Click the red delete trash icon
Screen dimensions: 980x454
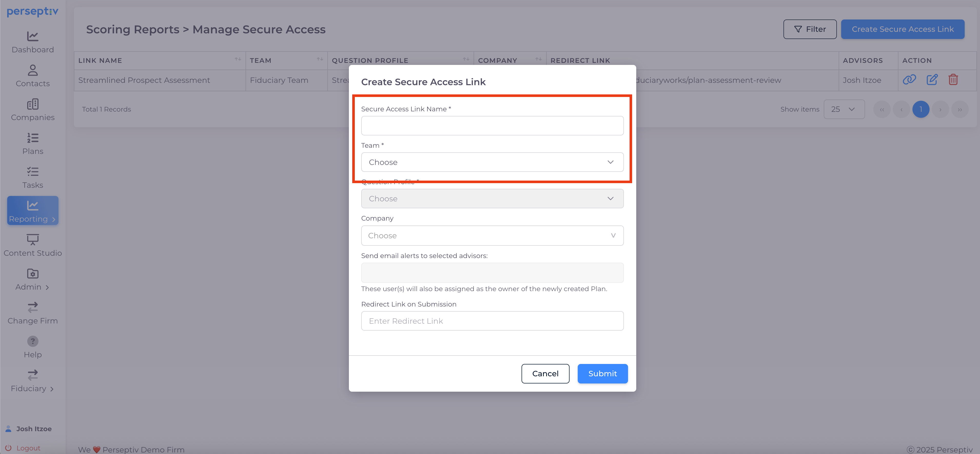[953, 80]
